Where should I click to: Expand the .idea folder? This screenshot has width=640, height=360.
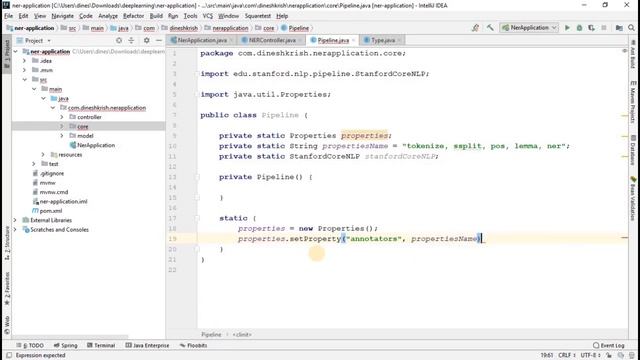(25, 61)
